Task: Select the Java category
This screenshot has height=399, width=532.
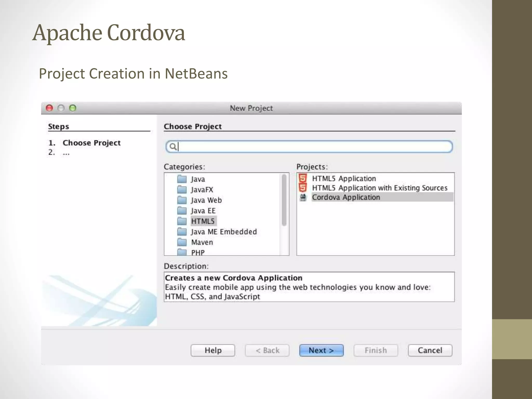Action: (198, 179)
